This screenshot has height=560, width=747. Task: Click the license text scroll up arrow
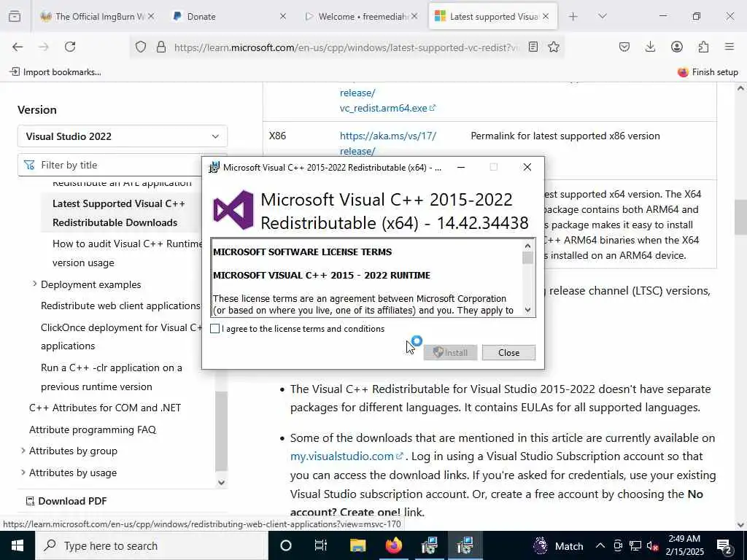527,246
